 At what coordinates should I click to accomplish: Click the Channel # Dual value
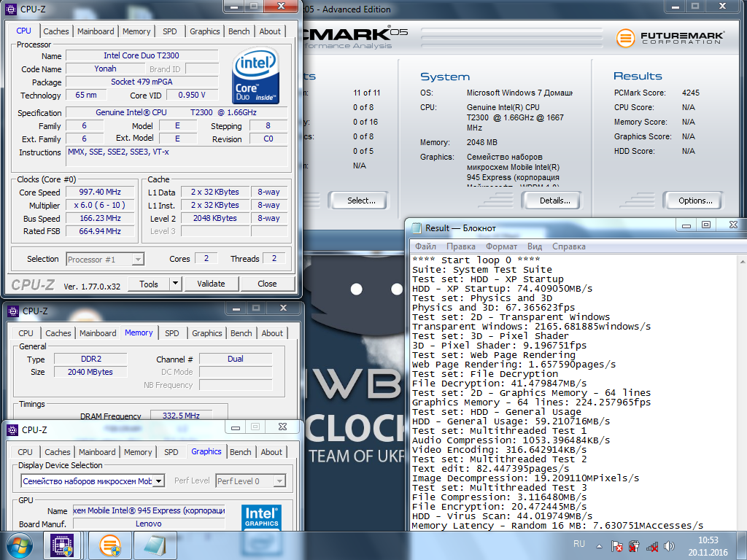[236, 359]
